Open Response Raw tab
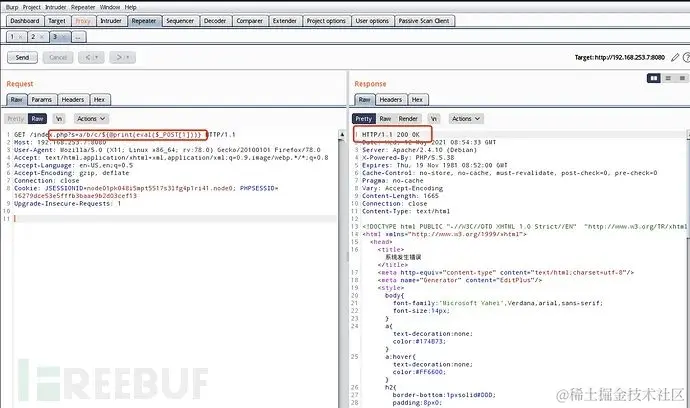 pyautogui.click(x=365, y=99)
